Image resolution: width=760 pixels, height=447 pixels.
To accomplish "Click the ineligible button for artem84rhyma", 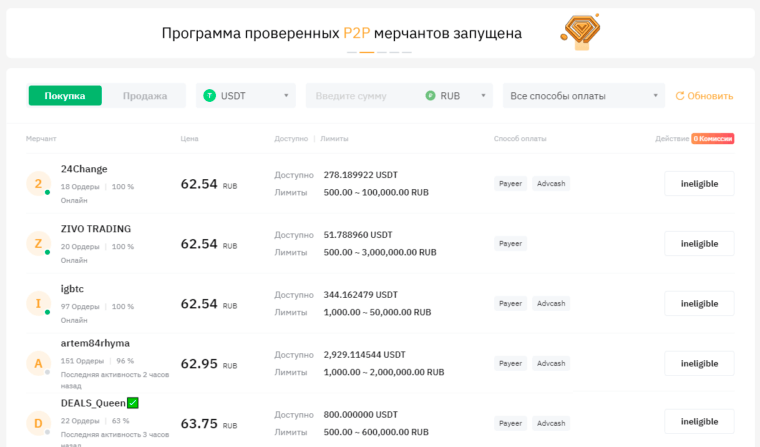I will (x=699, y=364).
